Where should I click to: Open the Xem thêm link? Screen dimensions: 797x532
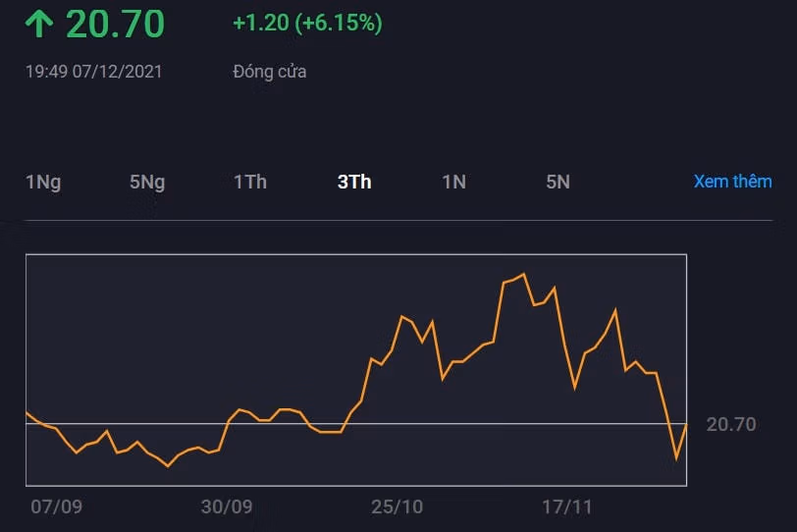coord(732,182)
